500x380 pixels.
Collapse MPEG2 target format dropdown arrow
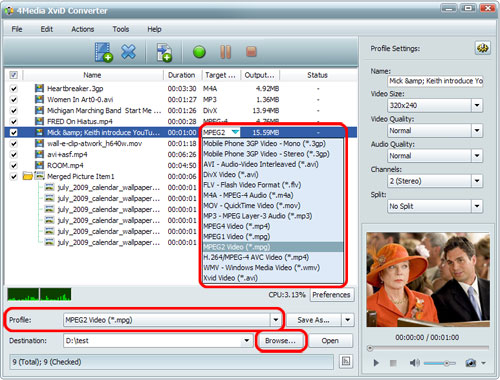(x=235, y=132)
